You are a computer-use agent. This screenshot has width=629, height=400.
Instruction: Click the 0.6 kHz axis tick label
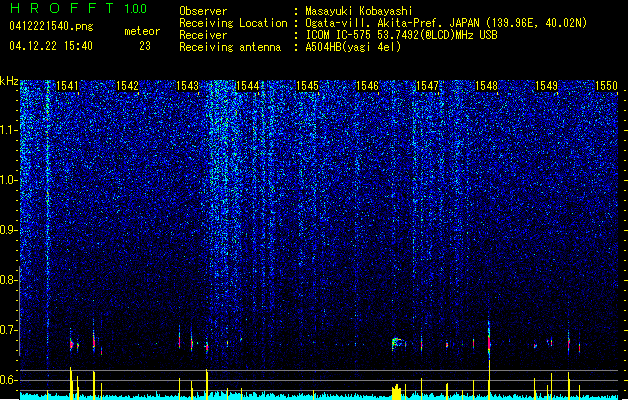click(9, 380)
